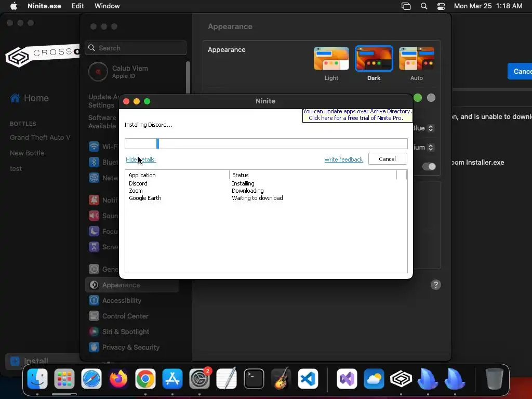Open Terminal from the dock
532x399 pixels.
pyautogui.click(x=254, y=379)
